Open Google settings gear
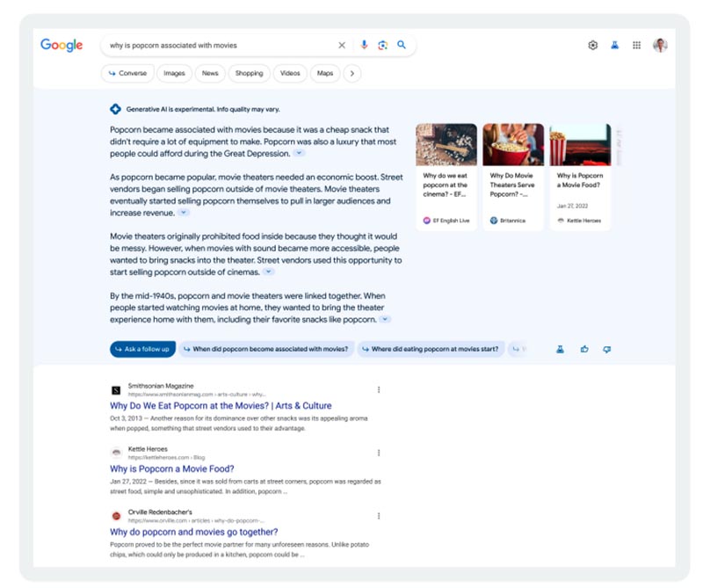703x588 pixels. [592, 46]
